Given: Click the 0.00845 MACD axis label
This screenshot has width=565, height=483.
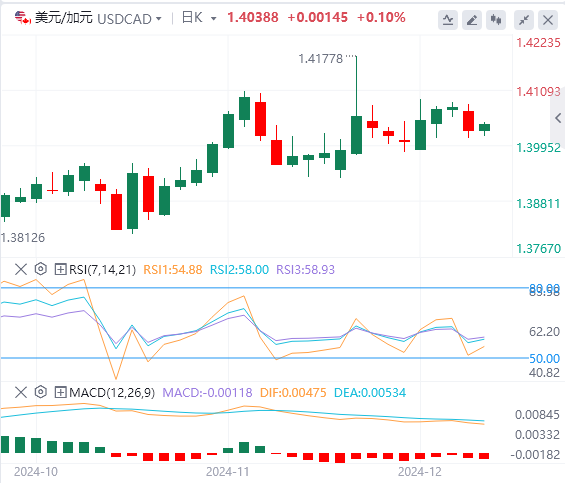Looking at the screenshot, I should click(x=537, y=415).
